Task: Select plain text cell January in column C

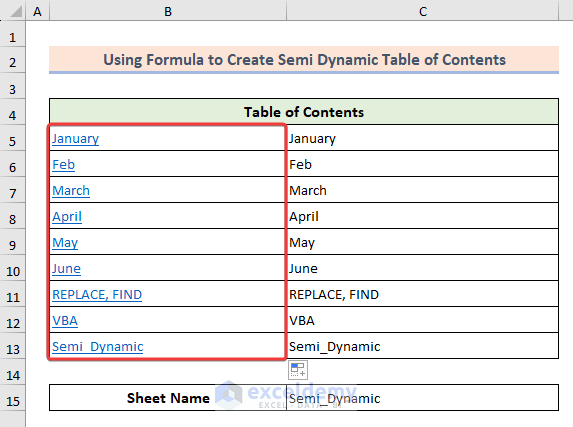Action: [x=423, y=138]
